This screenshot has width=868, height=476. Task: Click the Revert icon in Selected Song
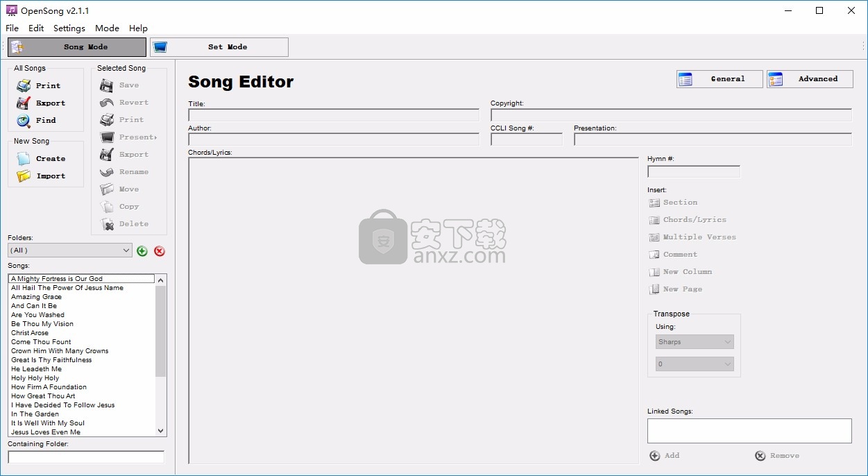click(x=107, y=103)
